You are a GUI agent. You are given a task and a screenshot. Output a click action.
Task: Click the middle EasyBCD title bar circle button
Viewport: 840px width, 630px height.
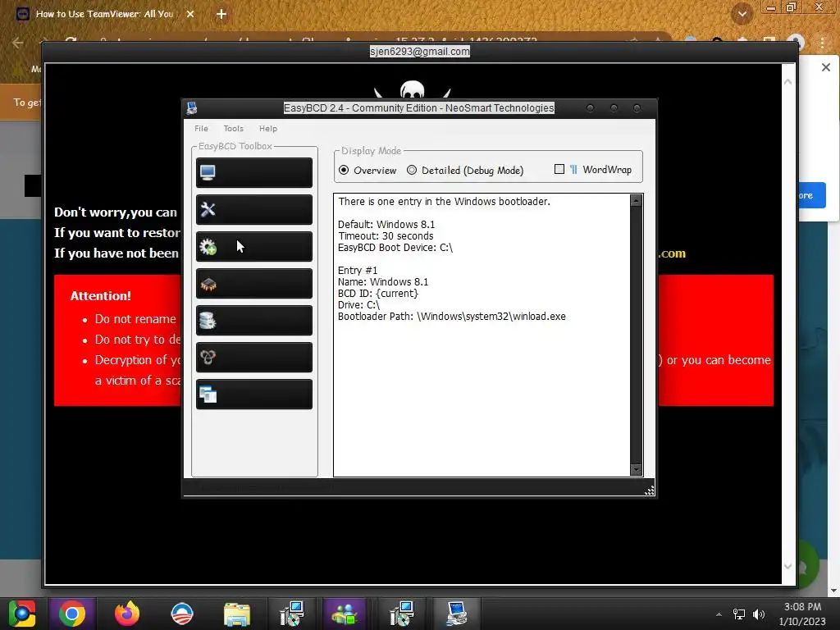point(614,108)
